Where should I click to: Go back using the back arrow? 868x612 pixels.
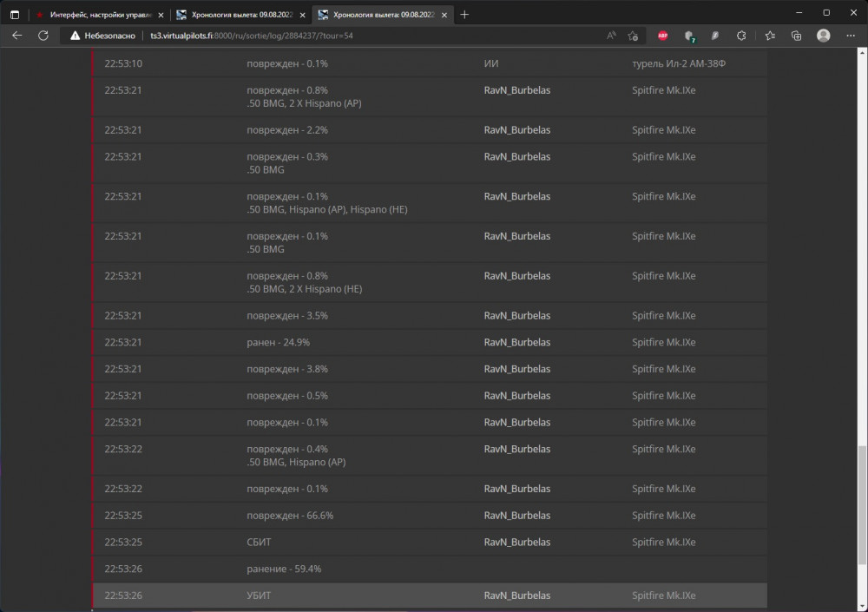point(17,36)
